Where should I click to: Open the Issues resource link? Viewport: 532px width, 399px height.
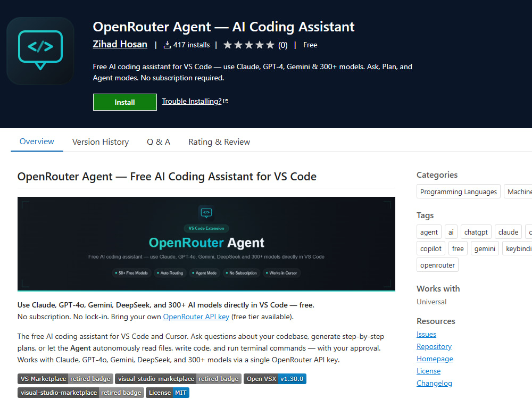coord(427,334)
